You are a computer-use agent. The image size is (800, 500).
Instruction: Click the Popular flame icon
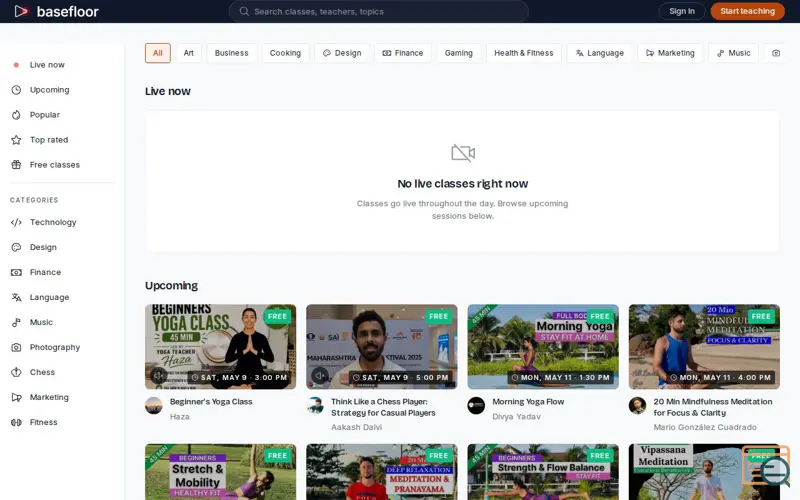(x=16, y=115)
